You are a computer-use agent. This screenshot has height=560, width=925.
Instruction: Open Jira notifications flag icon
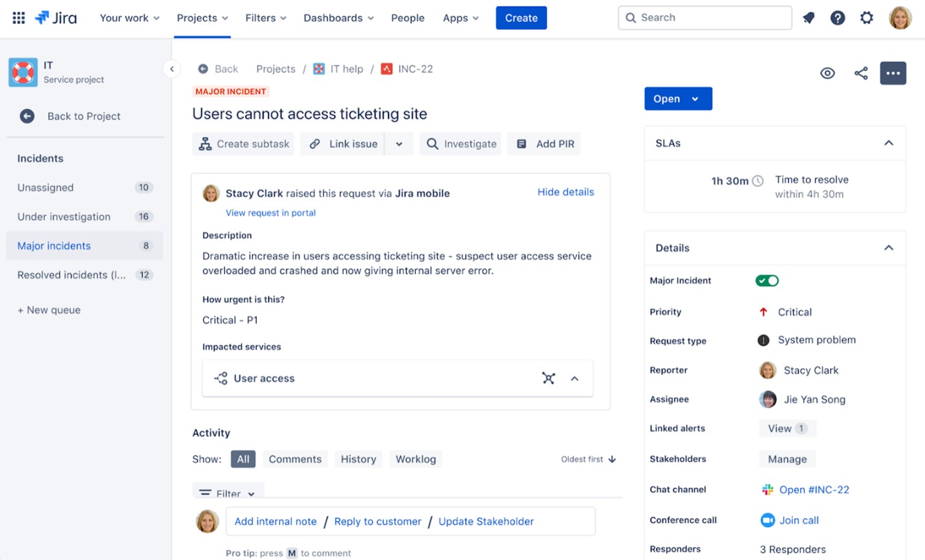808,17
